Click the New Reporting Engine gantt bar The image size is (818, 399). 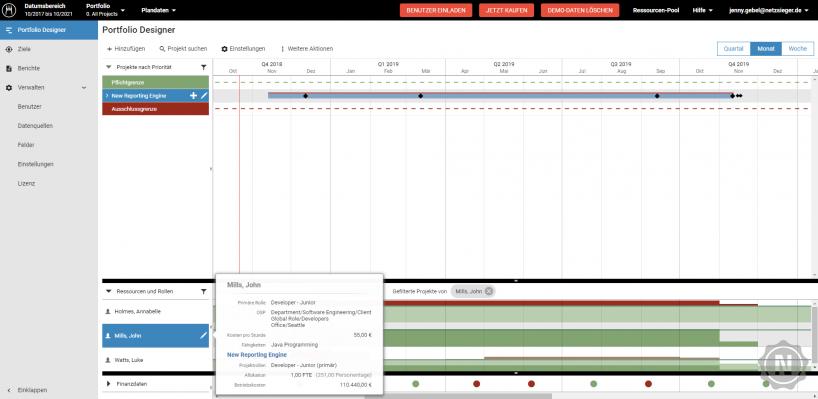(x=501, y=96)
